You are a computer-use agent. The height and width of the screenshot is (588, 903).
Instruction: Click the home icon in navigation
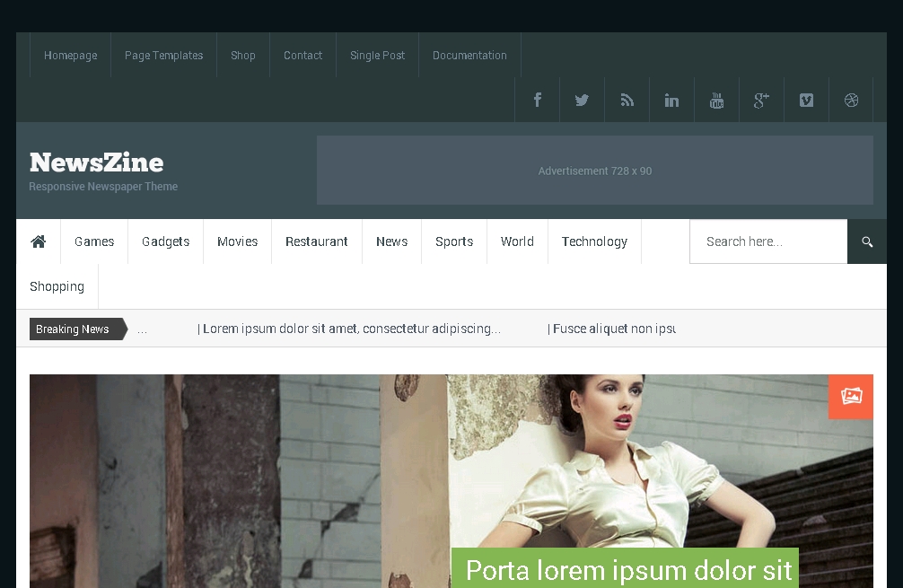pyautogui.click(x=39, y=241)
